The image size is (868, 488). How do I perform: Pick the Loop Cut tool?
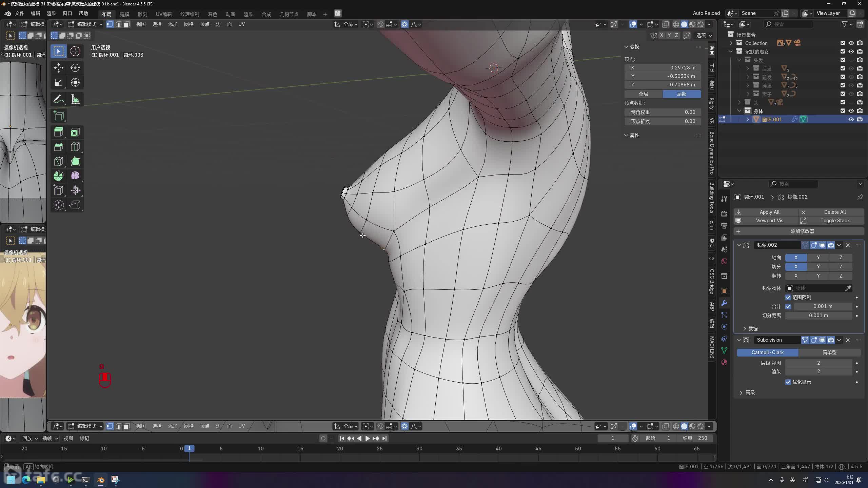pos(75,147)
